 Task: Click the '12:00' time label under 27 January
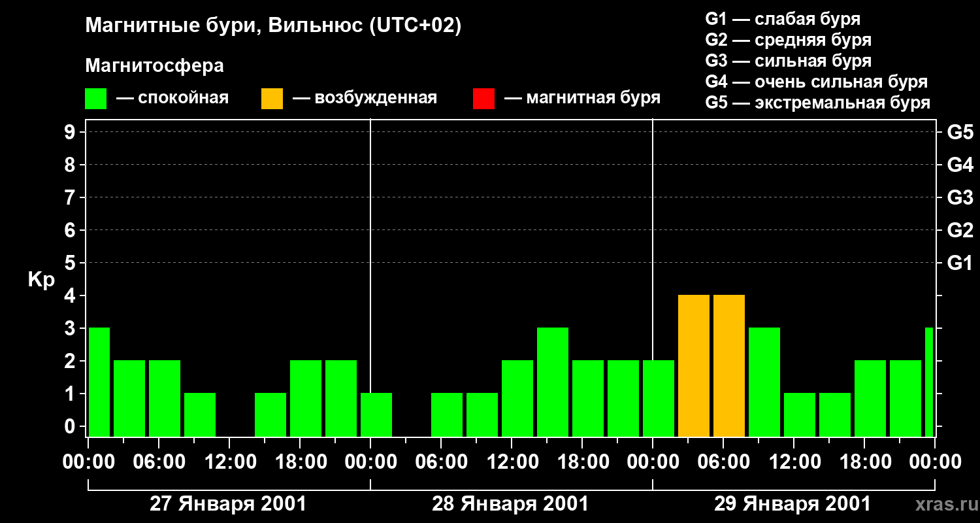pos(229,462)
